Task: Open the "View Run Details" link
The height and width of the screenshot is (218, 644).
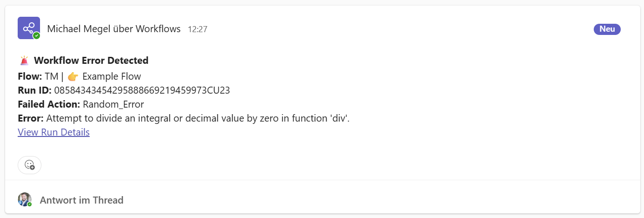Action: (54, 132)
